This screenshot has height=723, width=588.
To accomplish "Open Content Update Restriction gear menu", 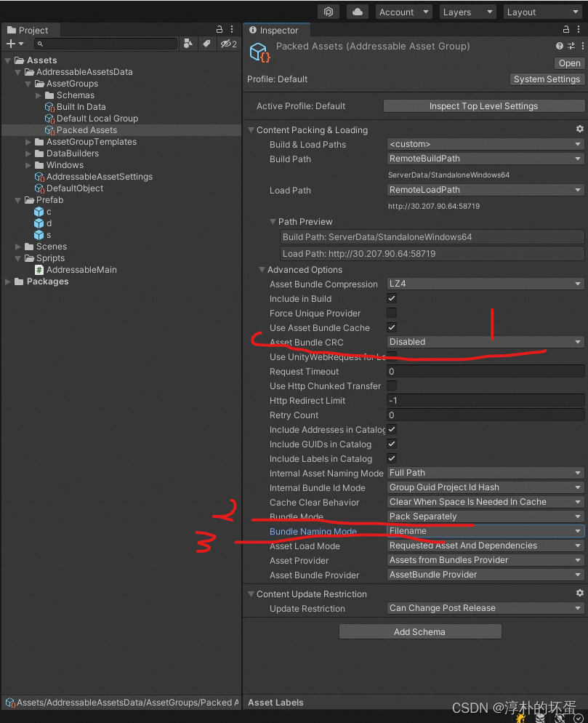I will (580, 593).
